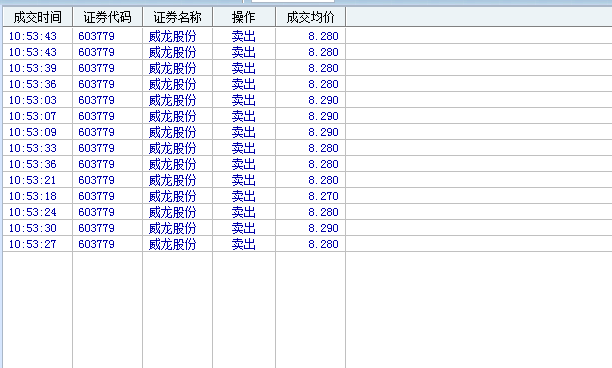Select code 603779 in the 10:53:03 row

pyautogui.click(x=96, y=100)
